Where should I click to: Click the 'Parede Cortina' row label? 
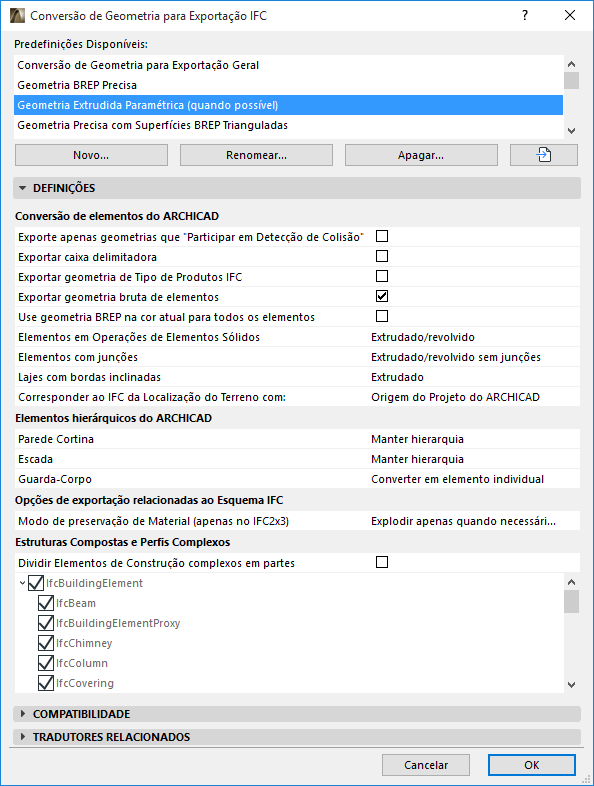click(56, 439)
